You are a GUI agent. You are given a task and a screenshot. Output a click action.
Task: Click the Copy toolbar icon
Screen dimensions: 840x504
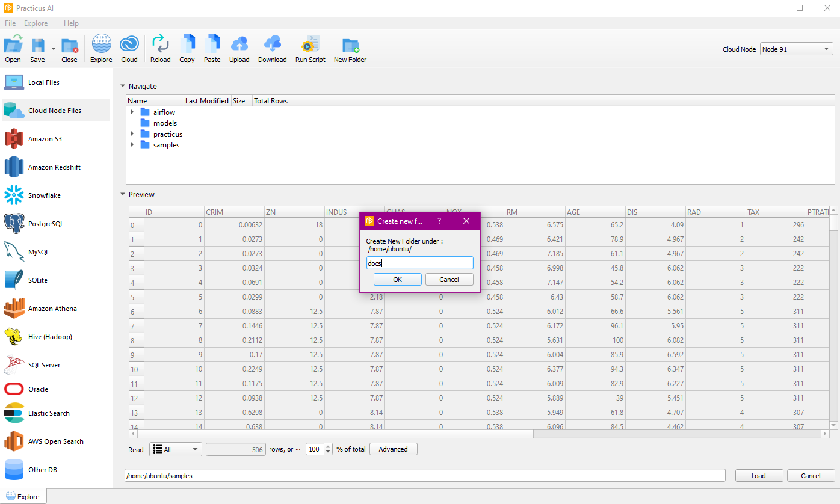187,49
